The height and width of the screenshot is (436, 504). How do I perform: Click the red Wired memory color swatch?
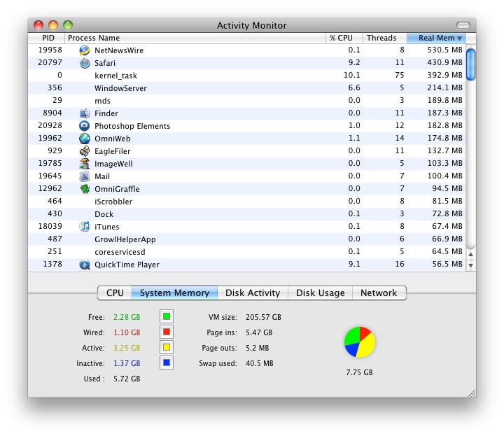pos(167,332)
